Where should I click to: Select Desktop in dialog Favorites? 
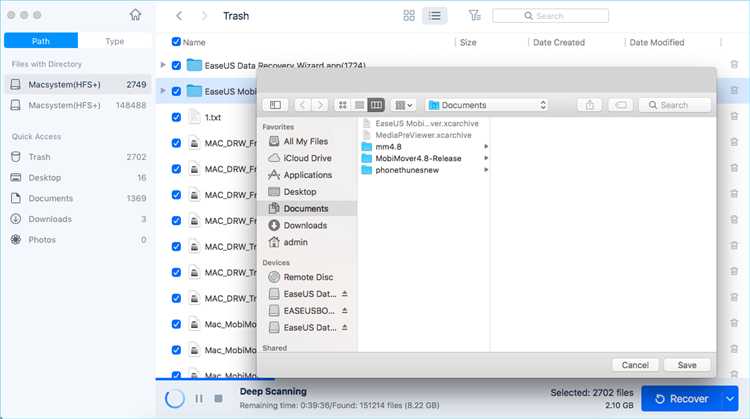click(306, 192)
